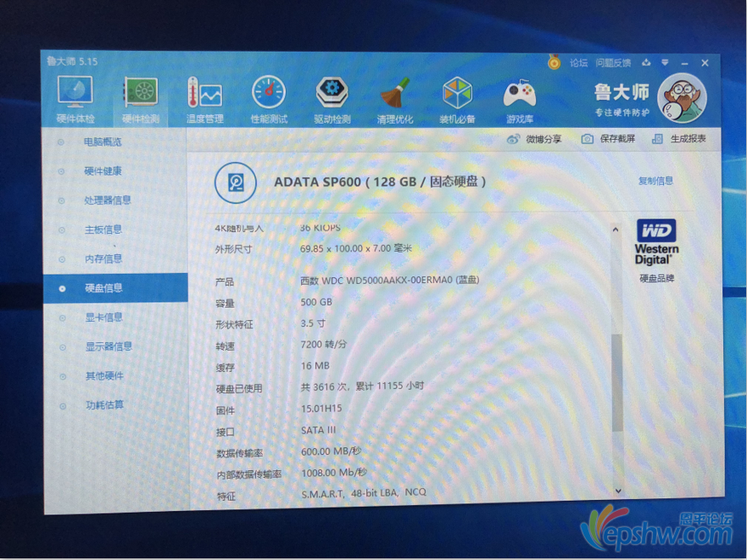This screenshot has width=747, height=560.
Task: Click form factor value 3.5 寸
Action: click(313, 324)
